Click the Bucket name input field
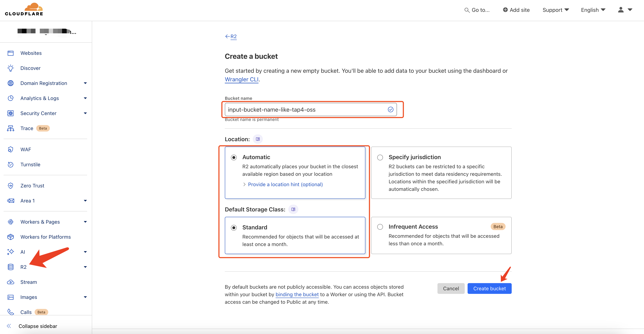The width and height of the screenshot is (644, 334). [306, 110]
